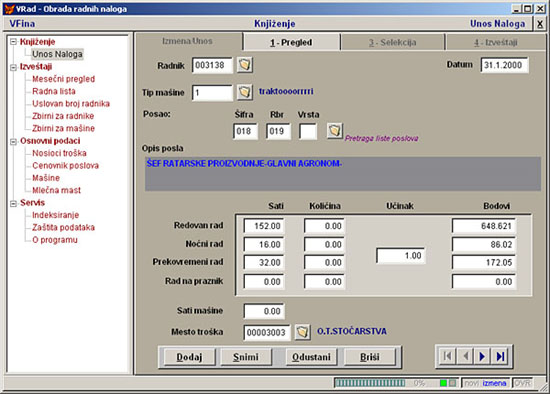
Task: Click the izmena status bar label
Action: pos(494,383)
